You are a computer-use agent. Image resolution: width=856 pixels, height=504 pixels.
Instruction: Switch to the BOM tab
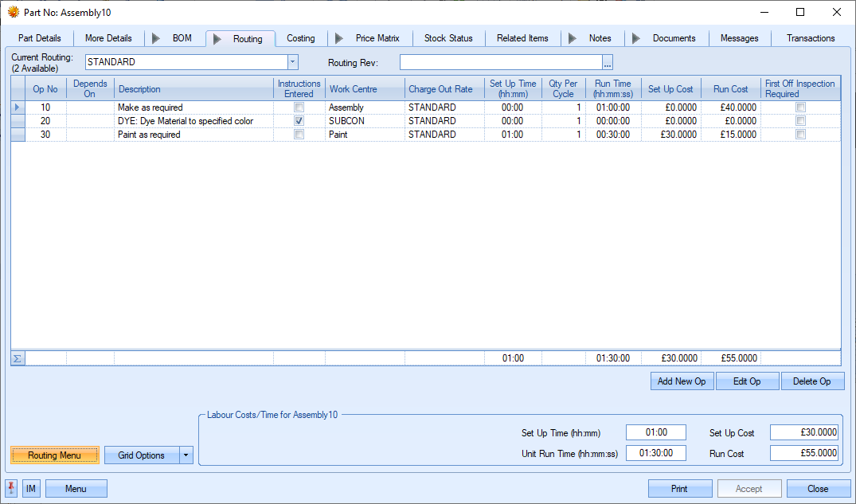click(182, 38)
